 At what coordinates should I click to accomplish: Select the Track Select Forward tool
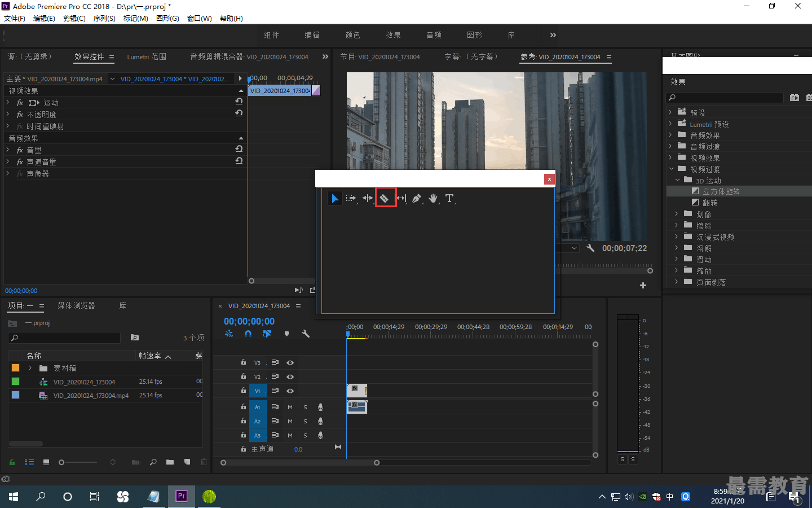click(x=351, y=198)
